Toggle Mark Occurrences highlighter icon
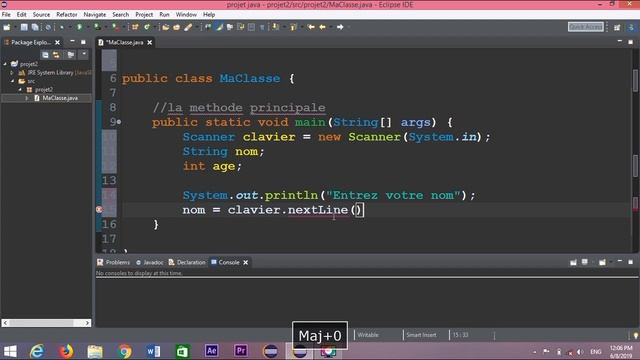 (219, 27)
